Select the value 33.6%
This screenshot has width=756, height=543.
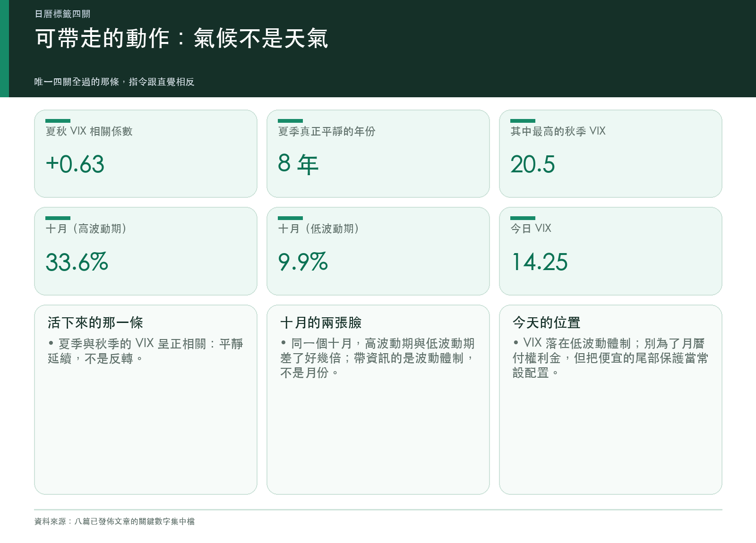[77, 262]
